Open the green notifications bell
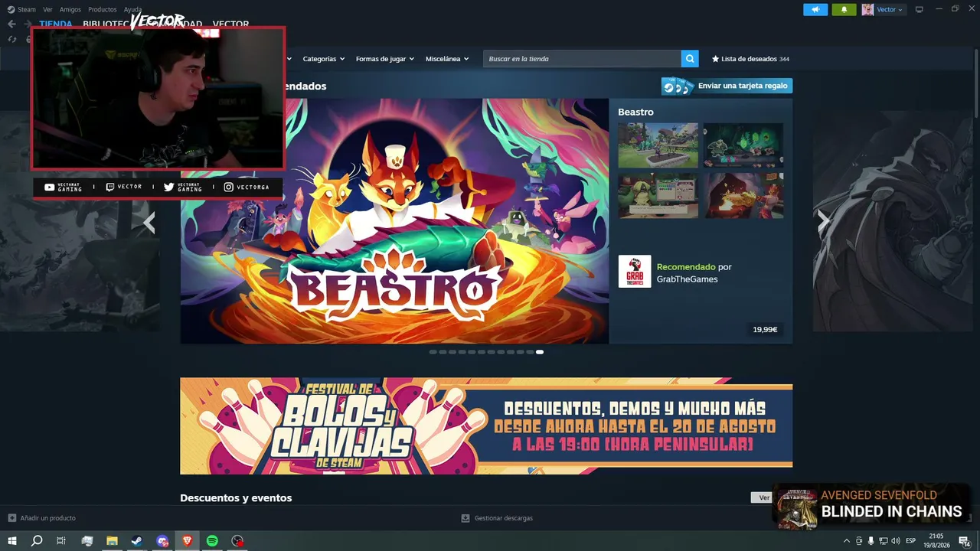Screen dimensions: 980x551 pos(844,10)
